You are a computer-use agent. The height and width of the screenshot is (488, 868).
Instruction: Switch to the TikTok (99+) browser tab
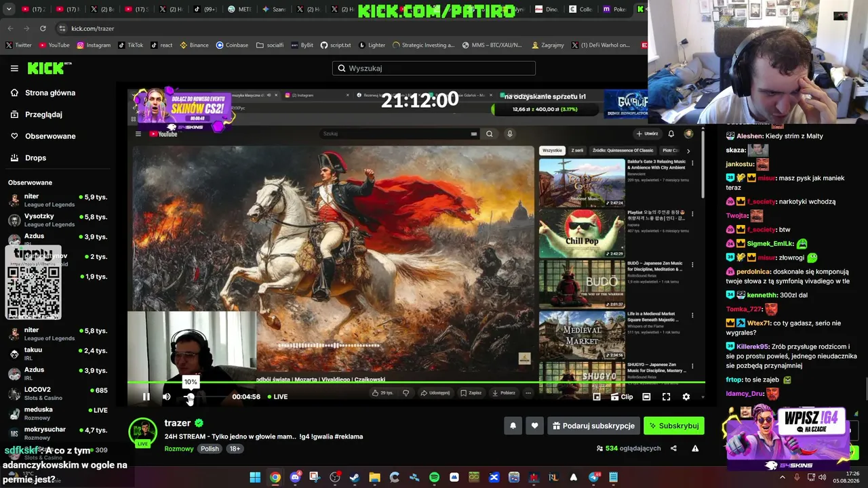[205, 9]
